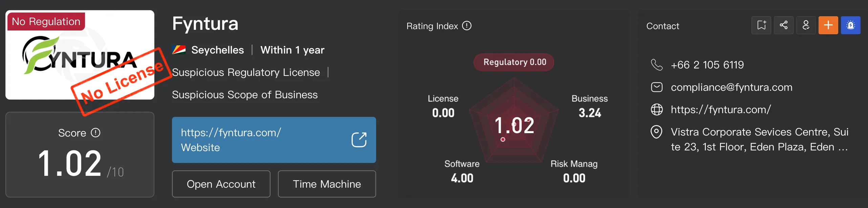Click the share icon in Contact panel
This screenshot has height=208, width=868.
pos(784,25)
